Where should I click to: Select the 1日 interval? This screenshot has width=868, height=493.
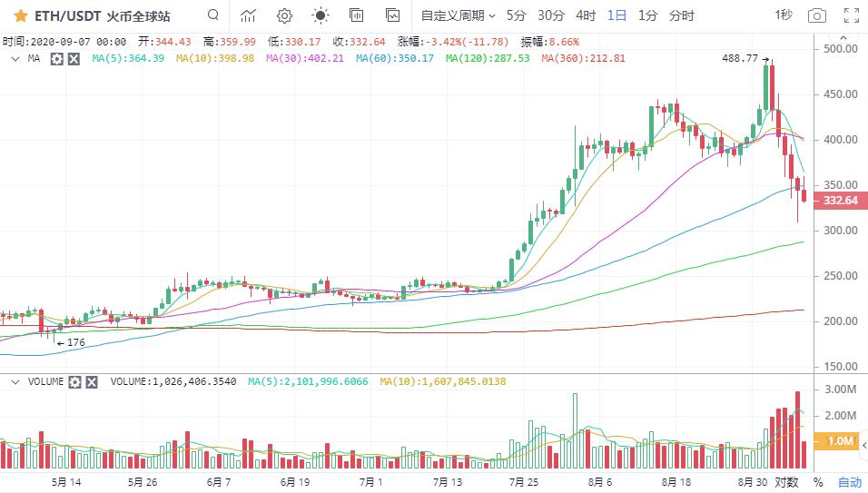[x=616, y=15]
